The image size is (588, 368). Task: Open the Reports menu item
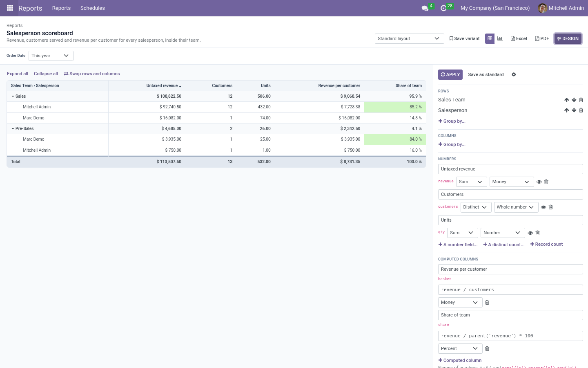point(61,8)
